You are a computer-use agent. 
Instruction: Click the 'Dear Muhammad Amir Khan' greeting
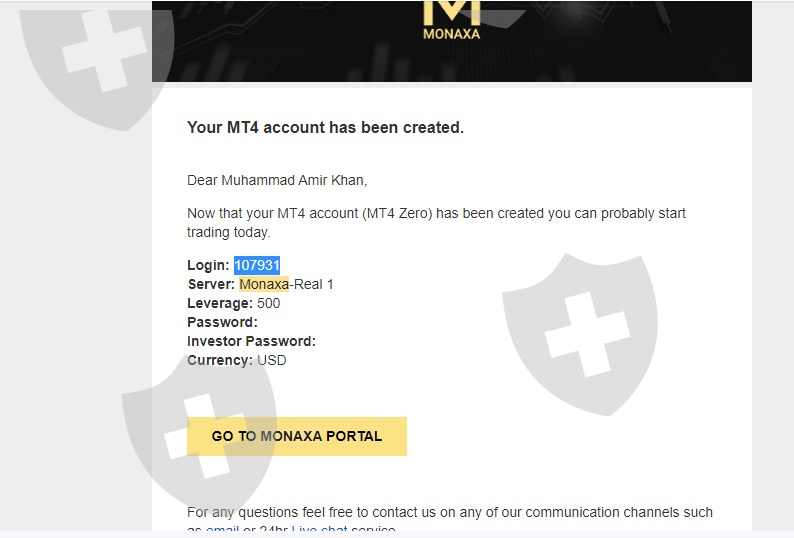pos(277,180)
